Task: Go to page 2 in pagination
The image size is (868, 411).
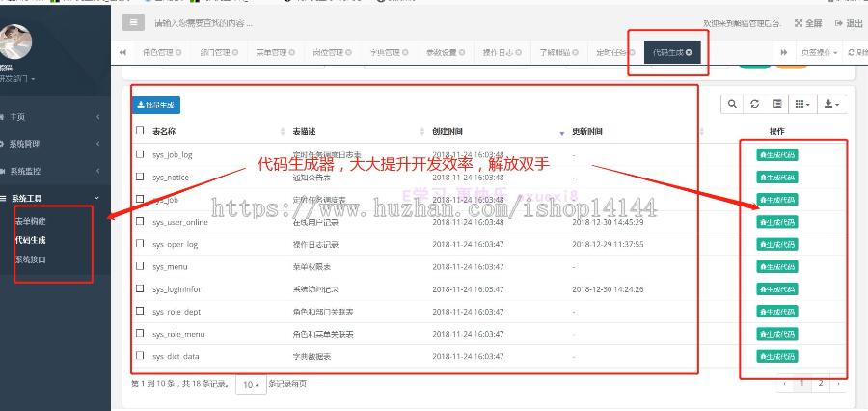Action: (821, 383)
